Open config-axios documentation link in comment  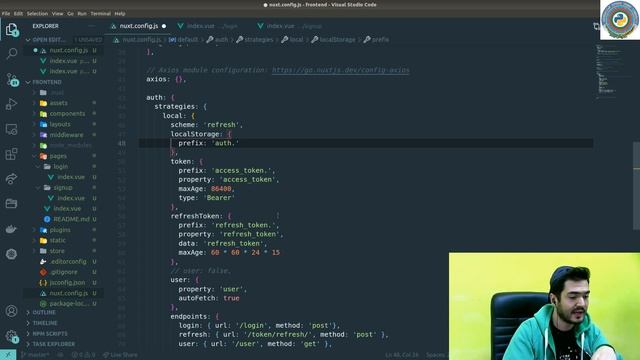click(x=340, y=70)
